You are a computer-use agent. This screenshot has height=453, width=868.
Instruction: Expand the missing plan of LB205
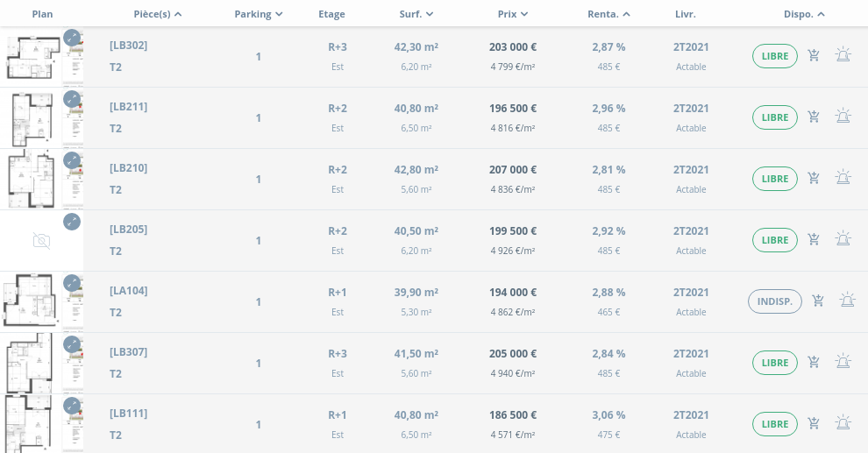72,222
